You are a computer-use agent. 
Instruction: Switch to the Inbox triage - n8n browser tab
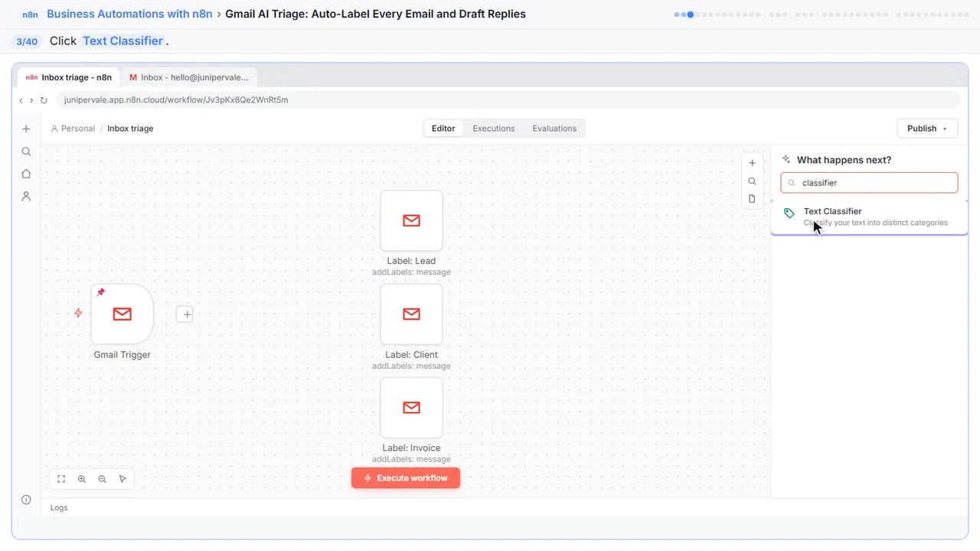pos(69,77)
